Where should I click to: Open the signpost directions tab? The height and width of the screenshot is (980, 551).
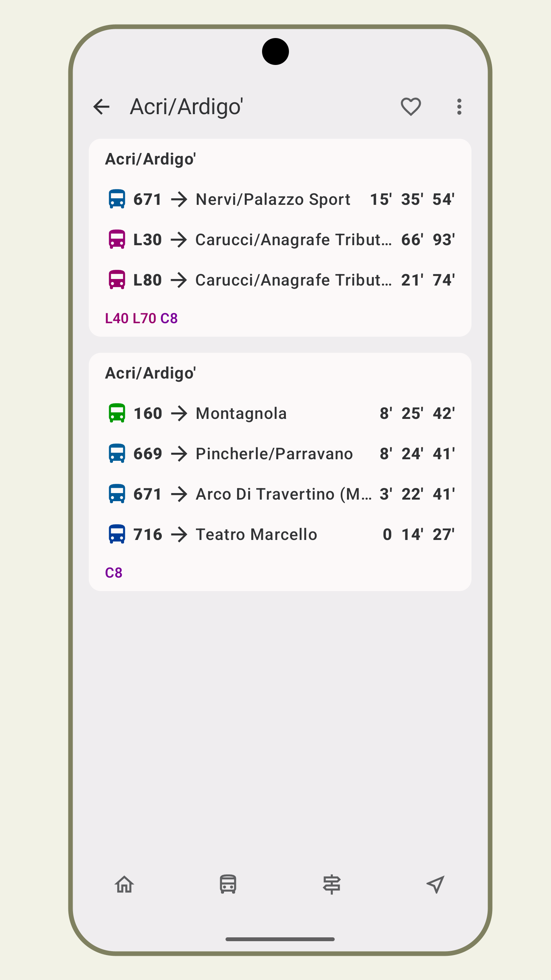(x=332, y=884)
